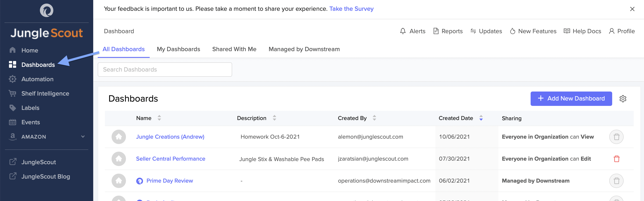
Task: Focus the Search Dashboards field
Action: pos(165,70)
